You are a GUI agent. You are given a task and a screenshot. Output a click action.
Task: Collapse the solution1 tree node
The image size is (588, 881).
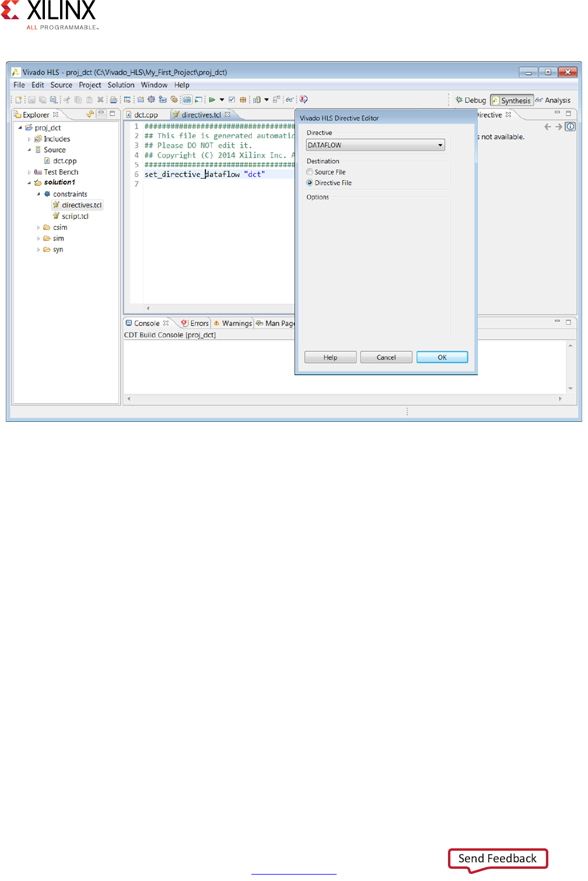click(29, 183)
